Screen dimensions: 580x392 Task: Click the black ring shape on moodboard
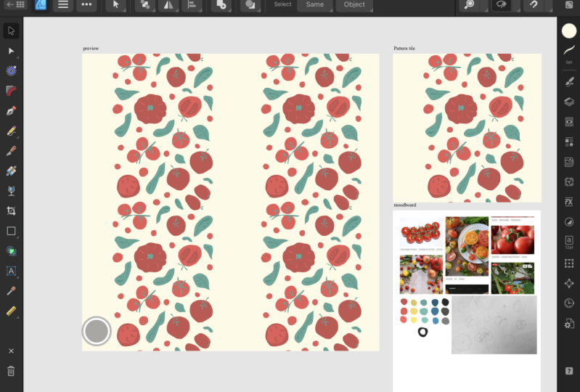tap(422, 332)
